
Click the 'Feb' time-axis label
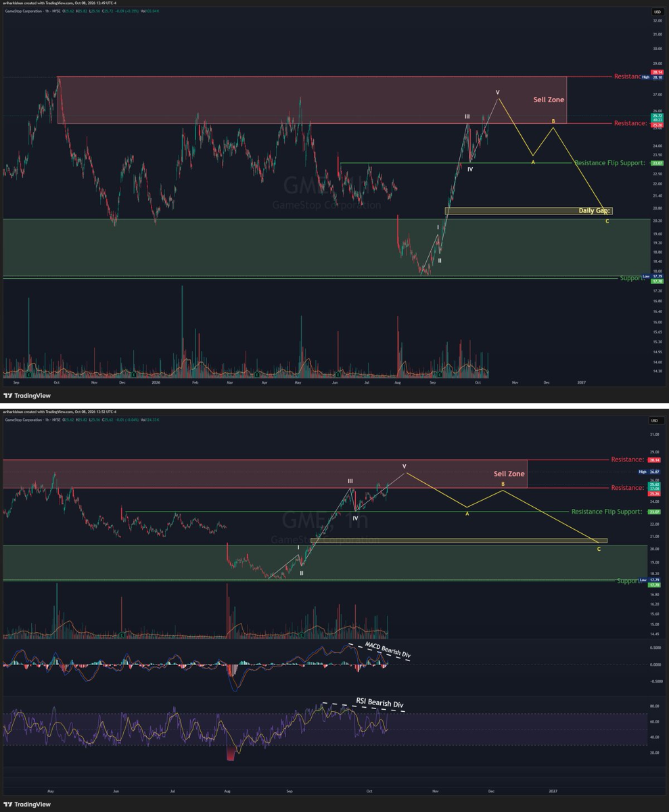pyautogui.click(x=195, y=382)
